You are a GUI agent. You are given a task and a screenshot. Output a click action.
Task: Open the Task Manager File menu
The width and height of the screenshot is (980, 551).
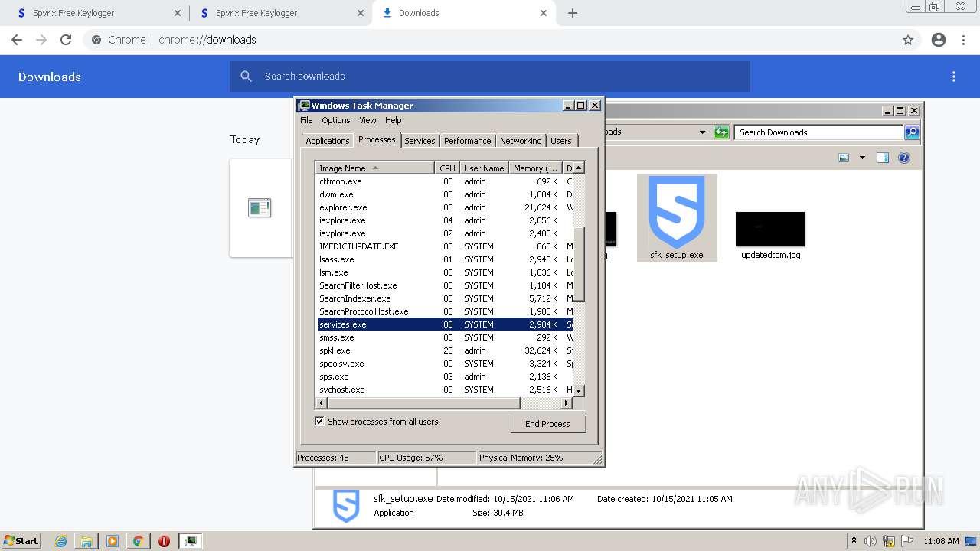click(x=306, y=120)
